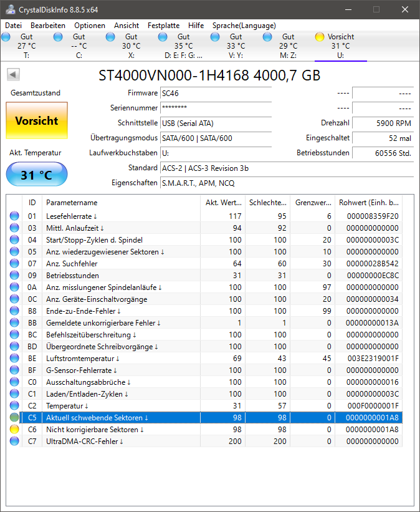Open the Sprache(Language) menu
The height and width of the screenshot is (512, 420).
tap(244, 26)
